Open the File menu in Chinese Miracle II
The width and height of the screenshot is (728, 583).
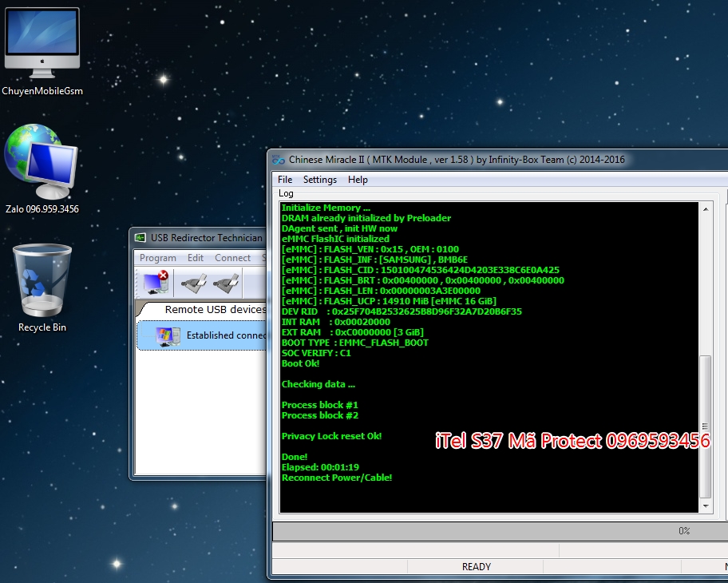[x=285, y=180]
